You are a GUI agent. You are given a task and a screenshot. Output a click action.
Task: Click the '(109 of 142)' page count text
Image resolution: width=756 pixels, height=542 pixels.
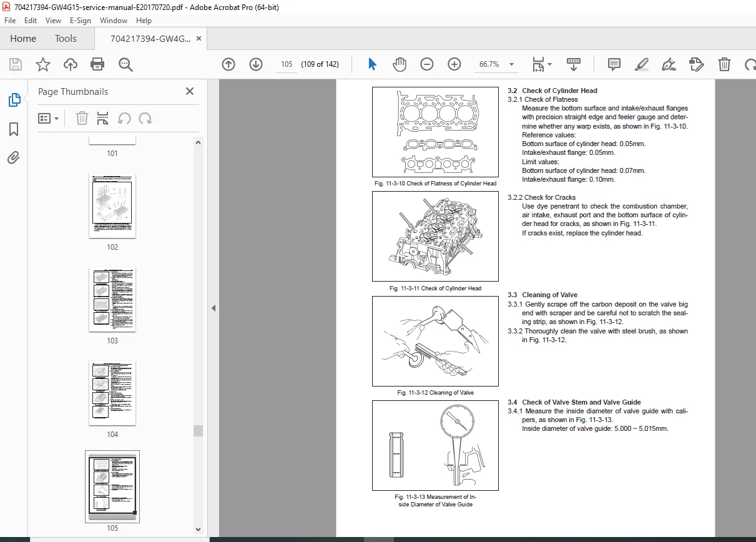click(320, 64)
